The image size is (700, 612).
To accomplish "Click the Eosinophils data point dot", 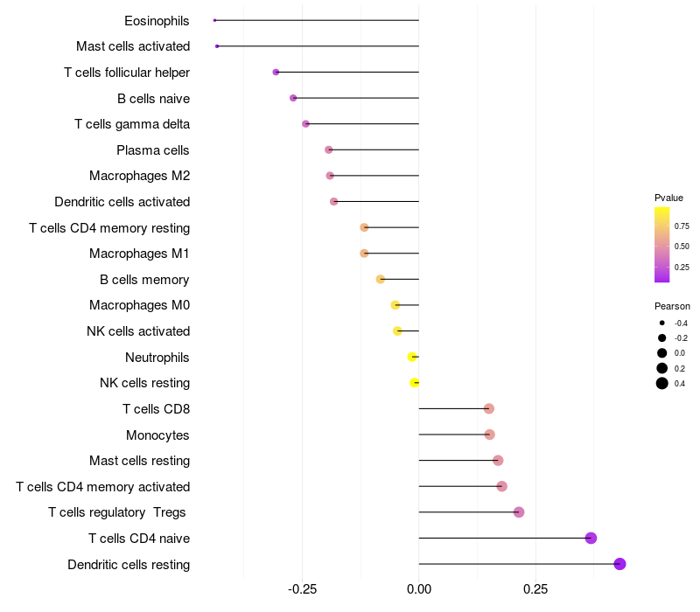I will 214,20.
